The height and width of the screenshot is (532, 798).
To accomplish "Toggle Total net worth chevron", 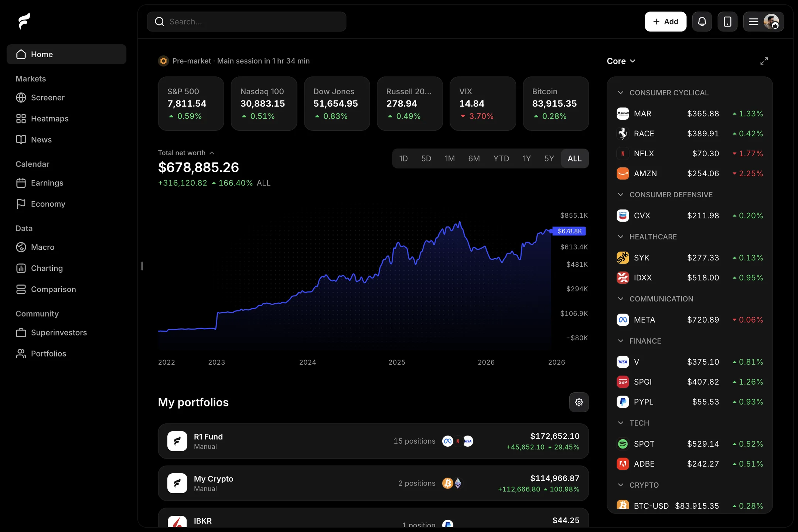I will click(212, 153).
